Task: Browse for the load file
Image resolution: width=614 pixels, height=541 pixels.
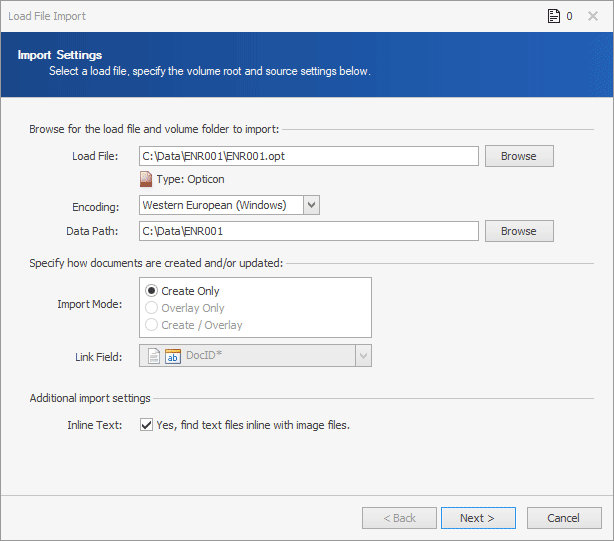Action: point(518,156)
